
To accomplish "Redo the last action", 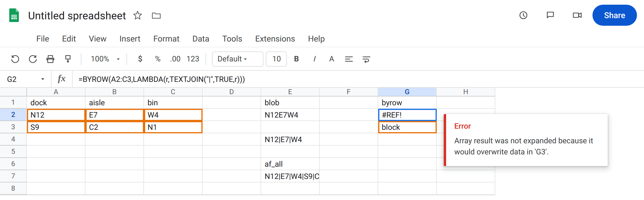I will point(33,59).
